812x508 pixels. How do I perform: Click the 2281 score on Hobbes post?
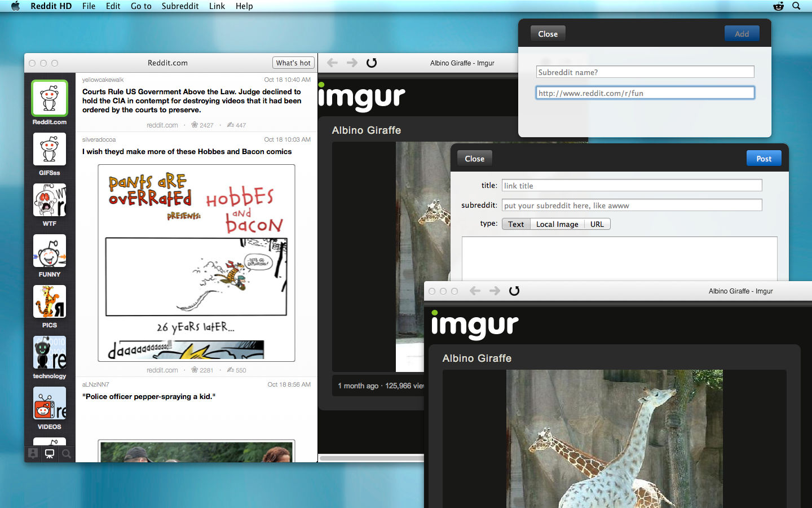202,370
